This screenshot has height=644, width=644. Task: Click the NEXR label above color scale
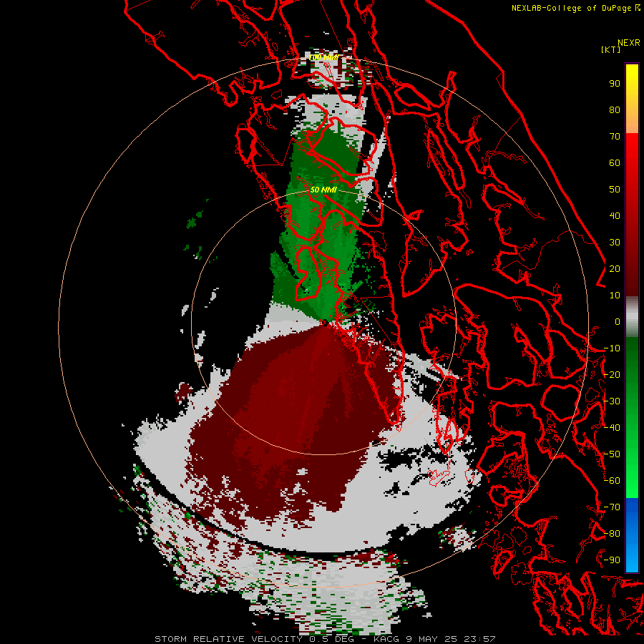[628, 43]
